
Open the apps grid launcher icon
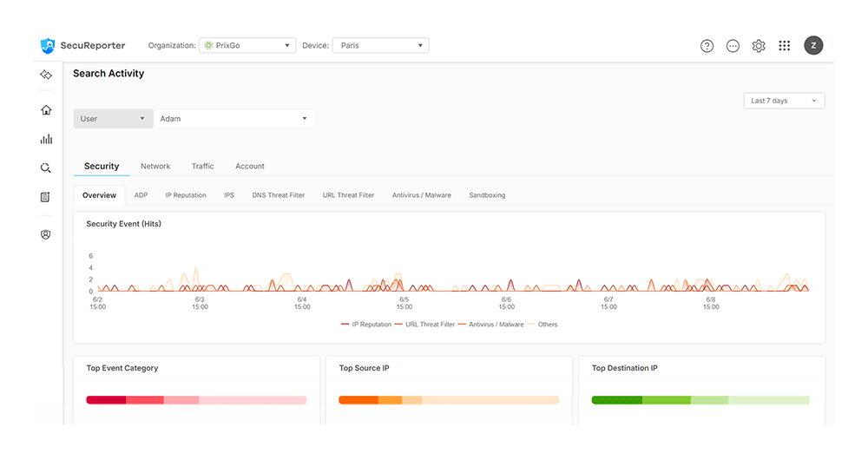point(785,45)
